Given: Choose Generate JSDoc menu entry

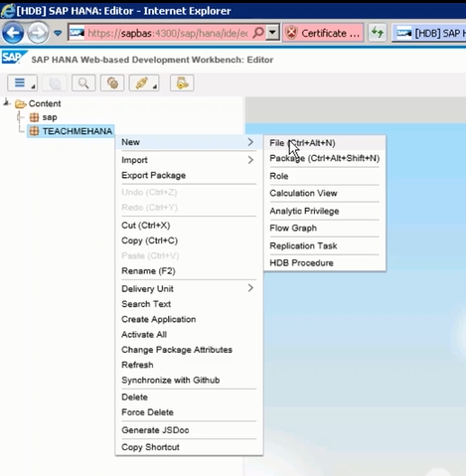Looking at the screenshot, I should 189,430.
